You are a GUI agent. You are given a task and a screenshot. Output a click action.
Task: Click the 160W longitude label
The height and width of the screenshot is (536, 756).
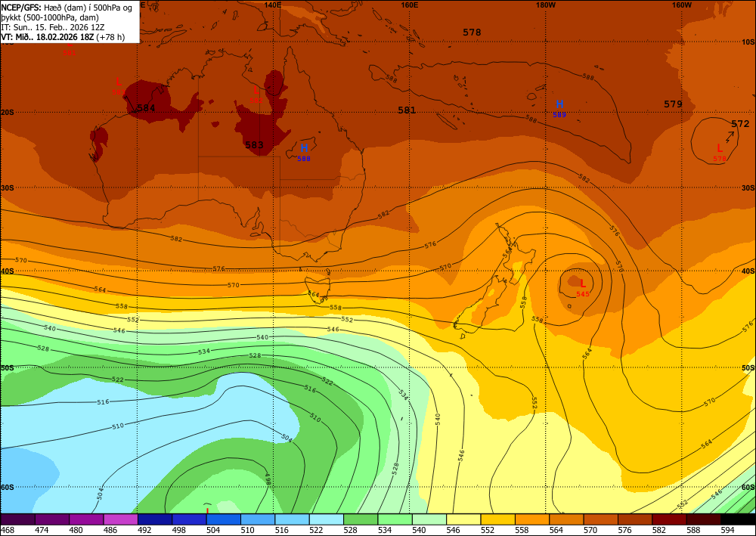pyautogui.click(x=682, y=5)
